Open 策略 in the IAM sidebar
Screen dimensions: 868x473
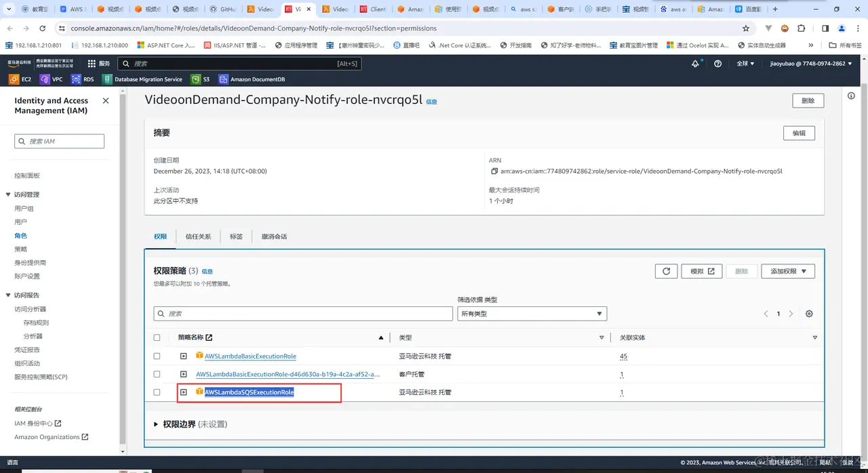click(x=21, y=249)
